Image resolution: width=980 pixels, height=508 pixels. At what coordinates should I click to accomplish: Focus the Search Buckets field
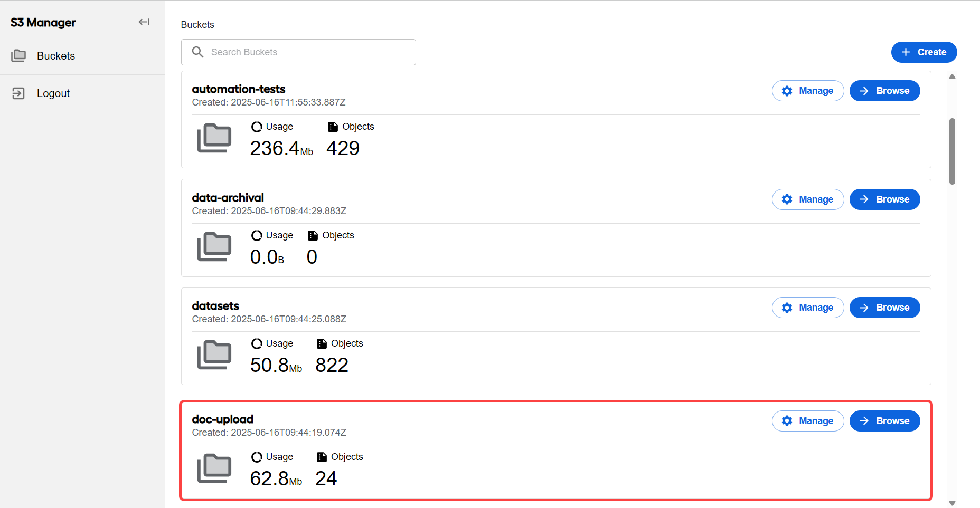[298, 52]
